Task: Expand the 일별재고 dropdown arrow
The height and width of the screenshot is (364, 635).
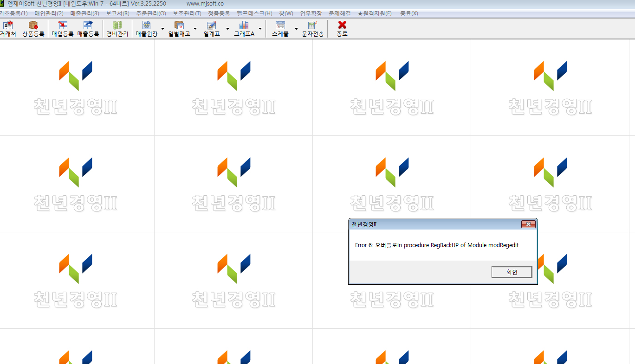Action: pyautogui.click(x=195, y=29)
